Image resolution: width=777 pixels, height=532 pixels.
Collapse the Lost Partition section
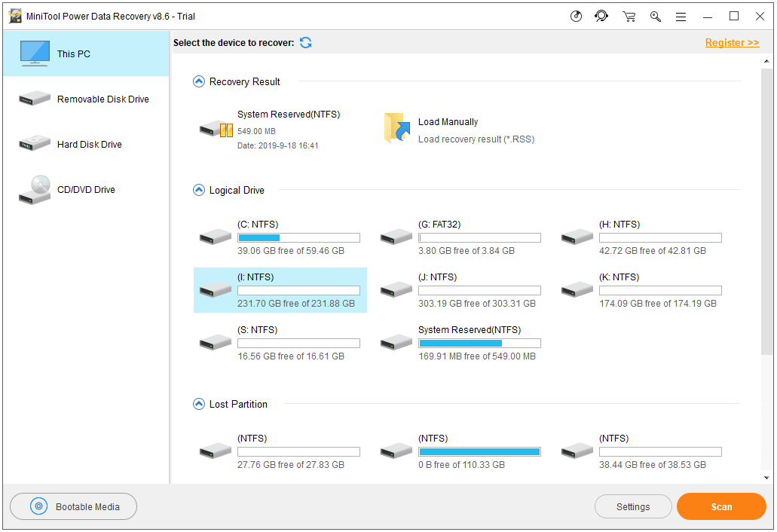click(x=198, y=404)
